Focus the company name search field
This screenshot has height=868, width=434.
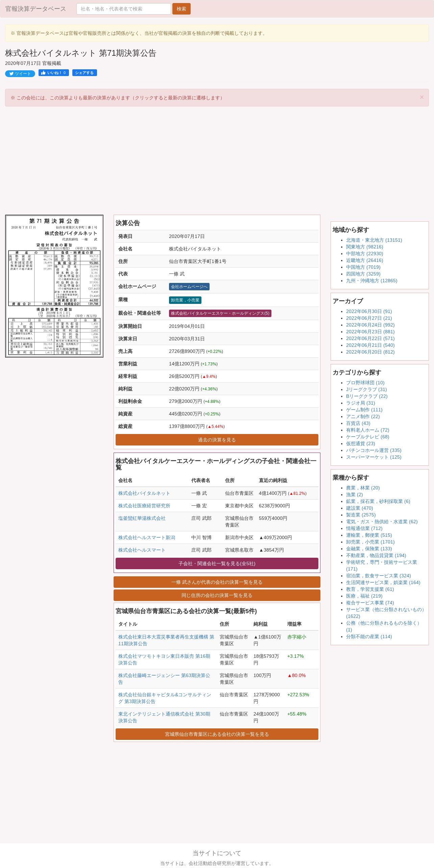[124, 9]
